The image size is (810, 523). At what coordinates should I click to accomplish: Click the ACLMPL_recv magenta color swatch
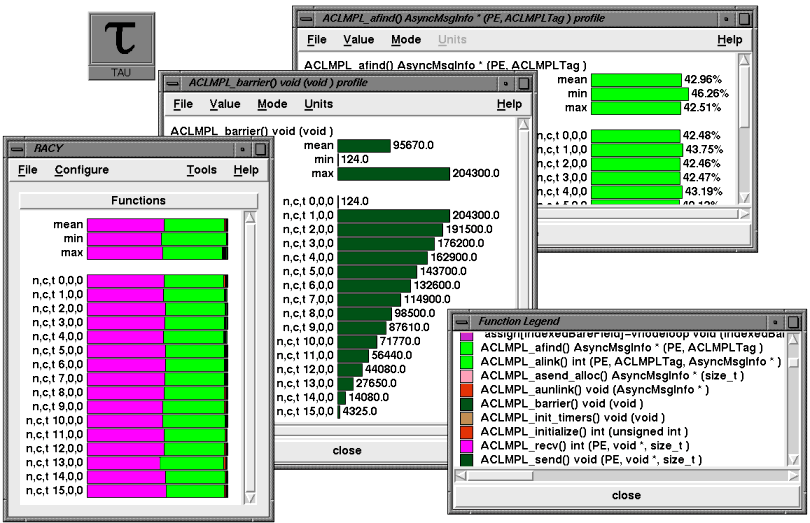click(x=466, y=445)
